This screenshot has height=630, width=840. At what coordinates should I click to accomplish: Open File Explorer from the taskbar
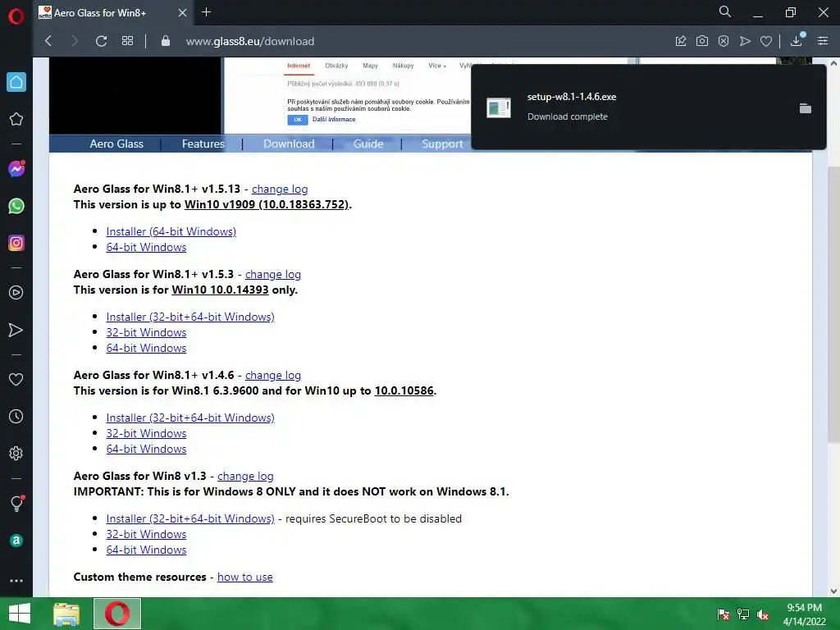point(66,614)
